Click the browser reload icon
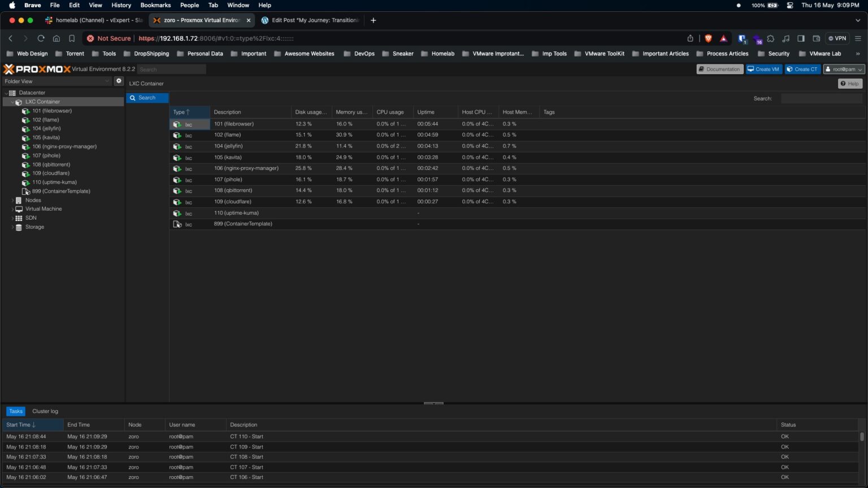 [41, 38]
